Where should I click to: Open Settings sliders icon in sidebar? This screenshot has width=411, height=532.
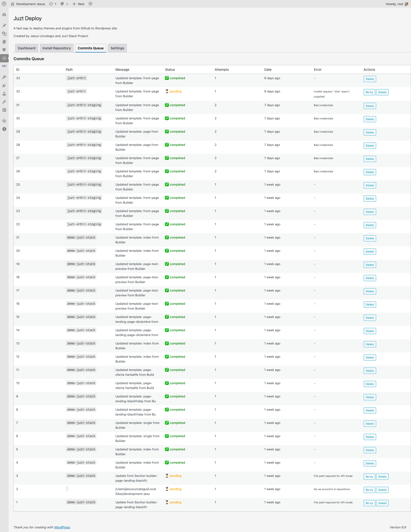point(4,110)
